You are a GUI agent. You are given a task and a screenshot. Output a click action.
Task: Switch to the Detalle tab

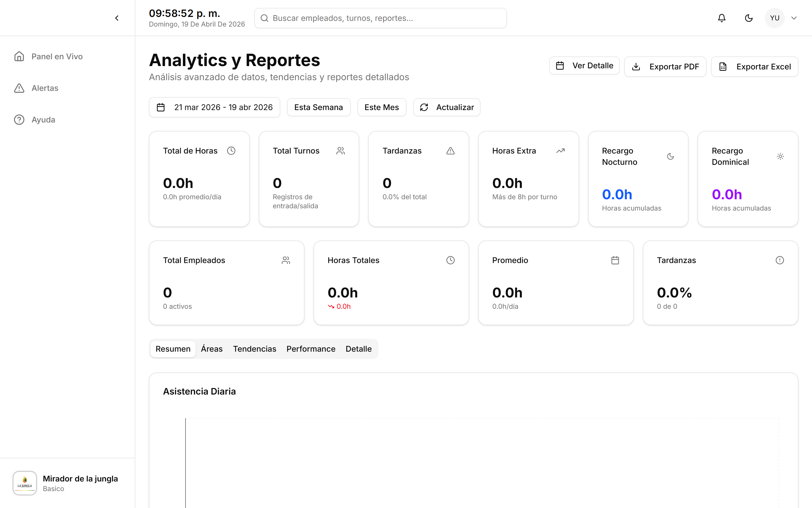click(x=358, y=349)
